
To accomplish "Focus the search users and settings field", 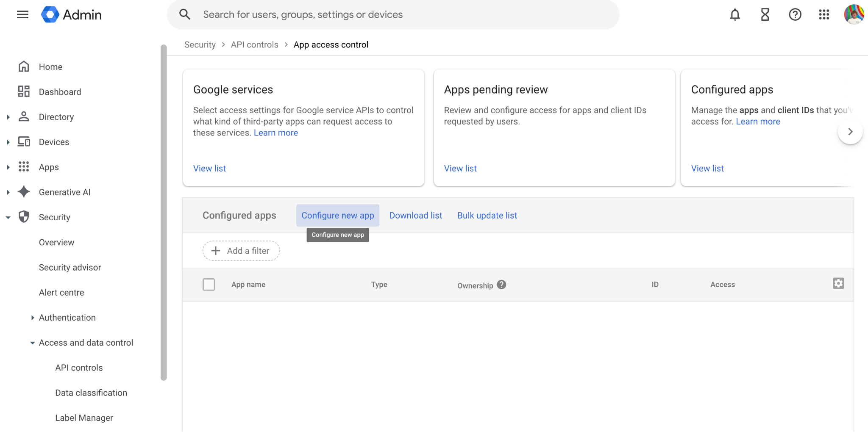I will point(393,14).
